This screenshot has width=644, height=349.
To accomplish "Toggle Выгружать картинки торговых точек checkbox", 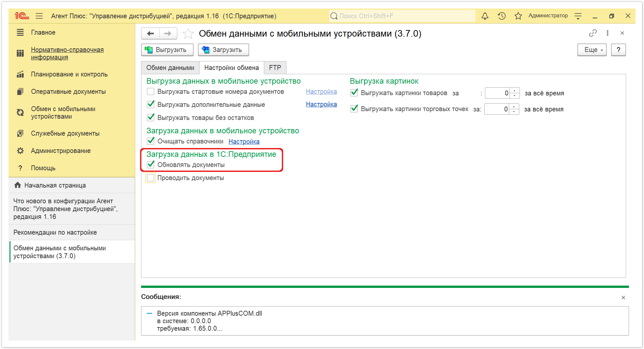I will 354,109.
